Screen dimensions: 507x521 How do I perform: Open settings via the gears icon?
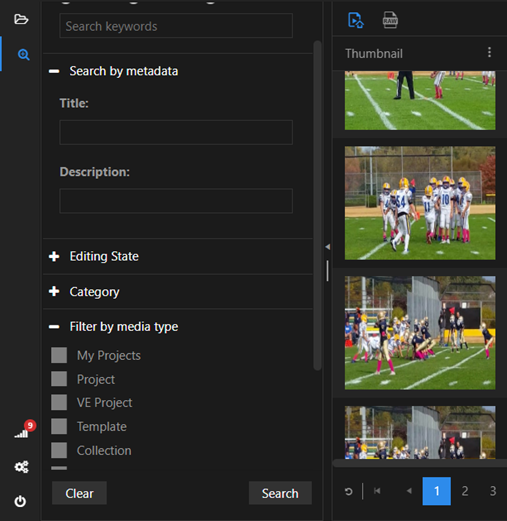click(21, 467)
